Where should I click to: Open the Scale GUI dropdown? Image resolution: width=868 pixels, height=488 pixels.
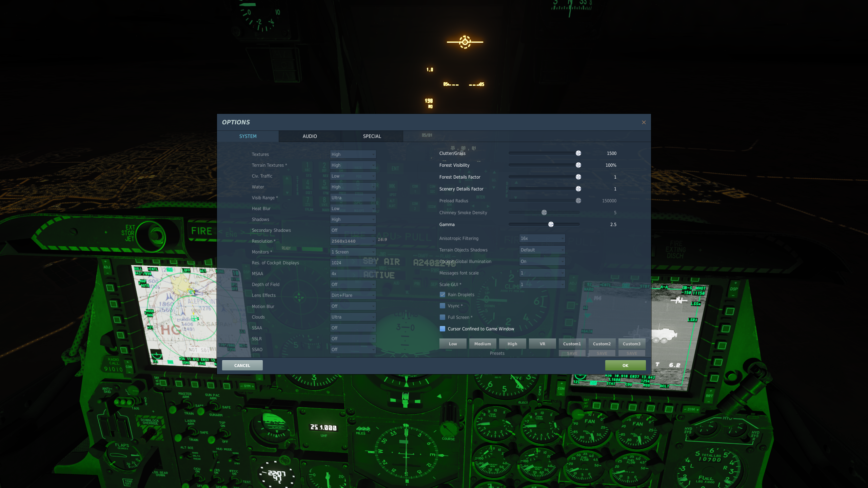542,284
